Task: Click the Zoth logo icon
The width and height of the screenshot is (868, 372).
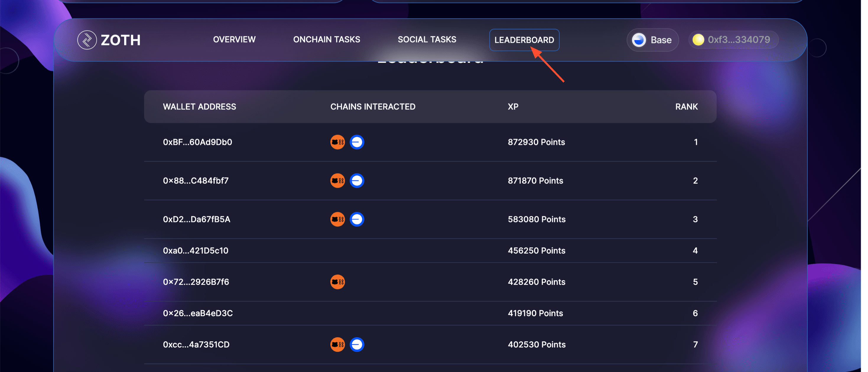Action: [87, 40]
